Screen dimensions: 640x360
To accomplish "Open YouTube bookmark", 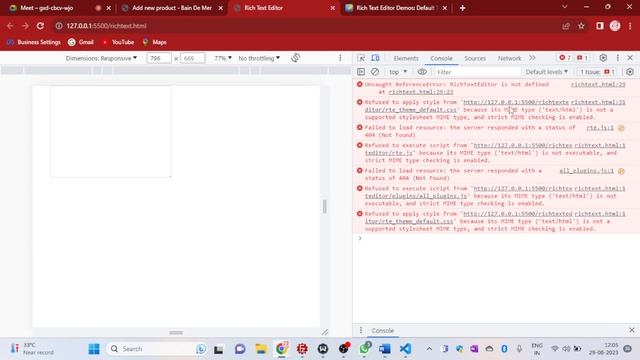I will click(x=118, y=42).
